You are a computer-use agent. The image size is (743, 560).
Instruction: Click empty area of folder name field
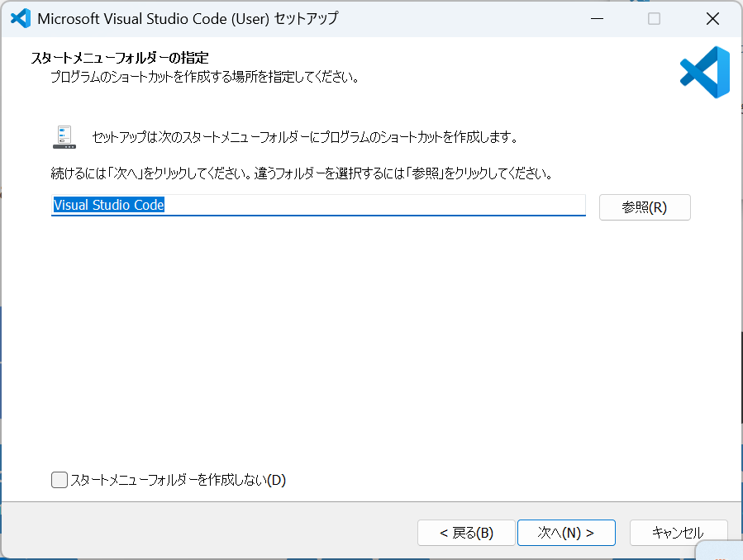tap(372, 205)
